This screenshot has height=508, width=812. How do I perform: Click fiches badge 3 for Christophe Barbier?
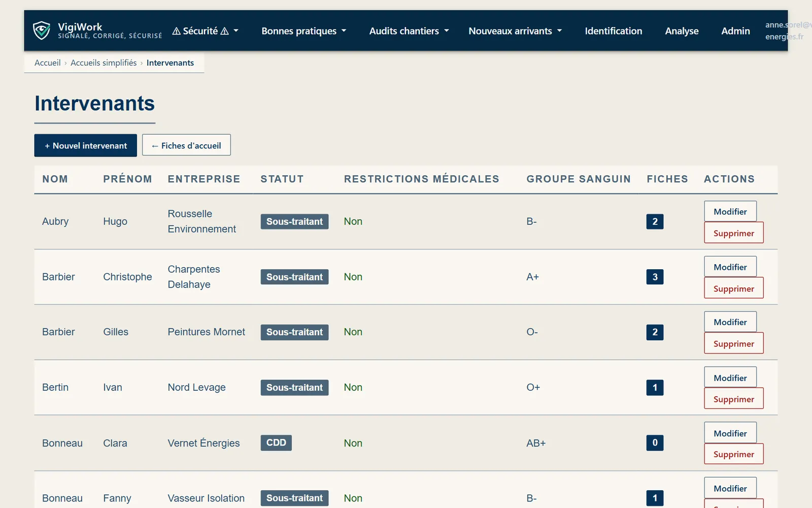coord(655,277)
